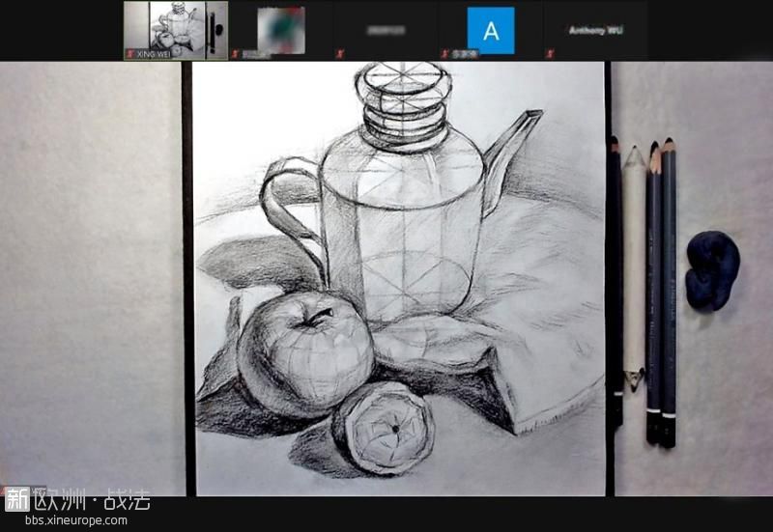Click the muted mic icon on the blurred-avatar tile
The width and height of the screenshot is (773, 532).
[236, 54]
